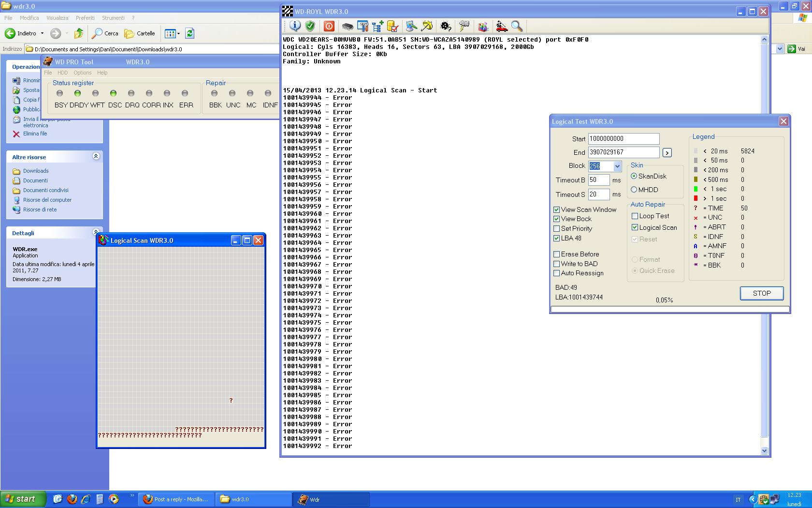Enable the Set Priority checkbox
Image resolution: width=812 pixels, height=508 pixels.
coord(557,229)
